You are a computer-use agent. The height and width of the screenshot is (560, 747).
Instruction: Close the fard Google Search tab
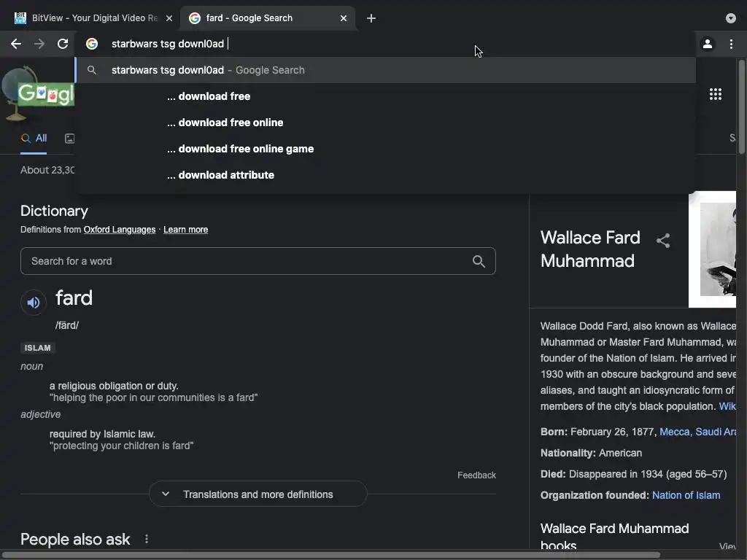click(344, 18)
